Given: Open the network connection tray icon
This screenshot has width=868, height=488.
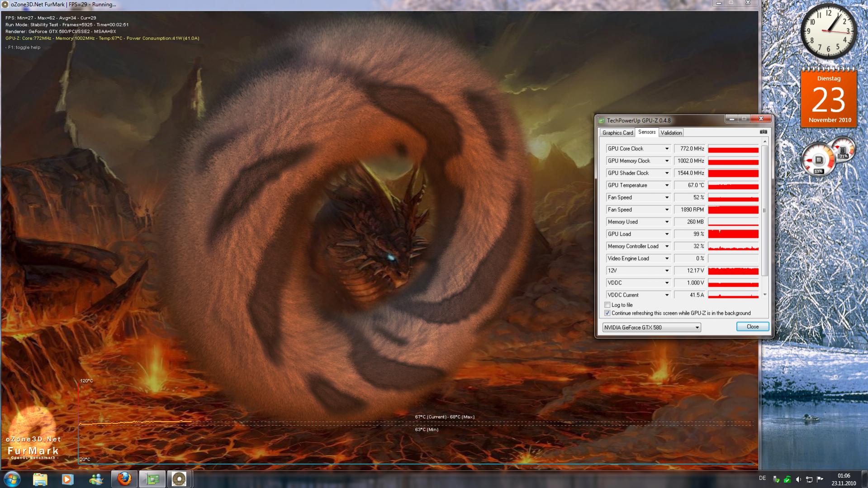Looking at the screenshot, I should point(809,479).
